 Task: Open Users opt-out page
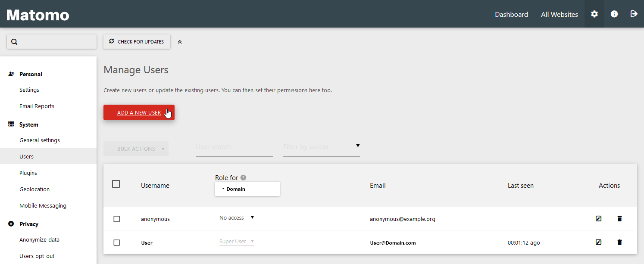tap(37, 256)
